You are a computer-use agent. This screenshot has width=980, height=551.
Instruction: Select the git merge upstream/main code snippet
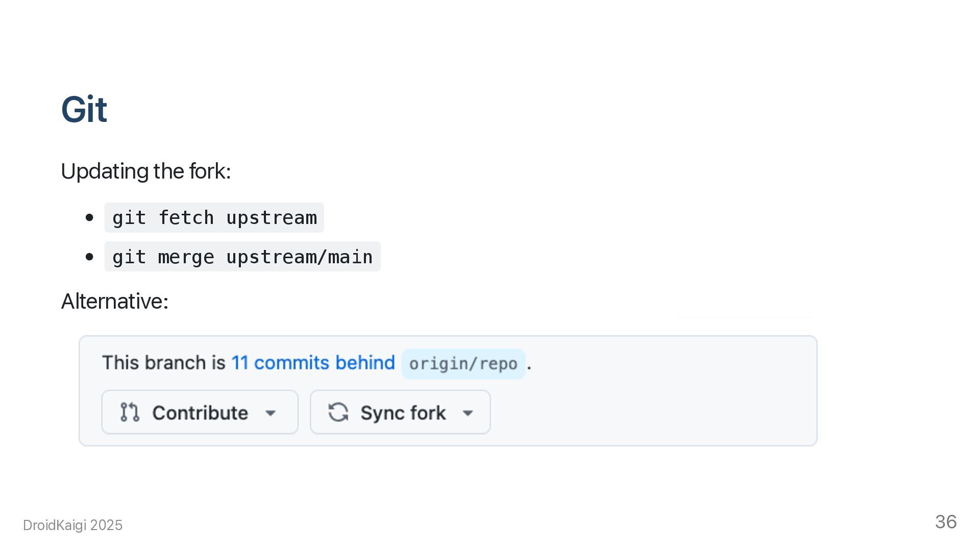pyautogui.click(x=242, y=257)
